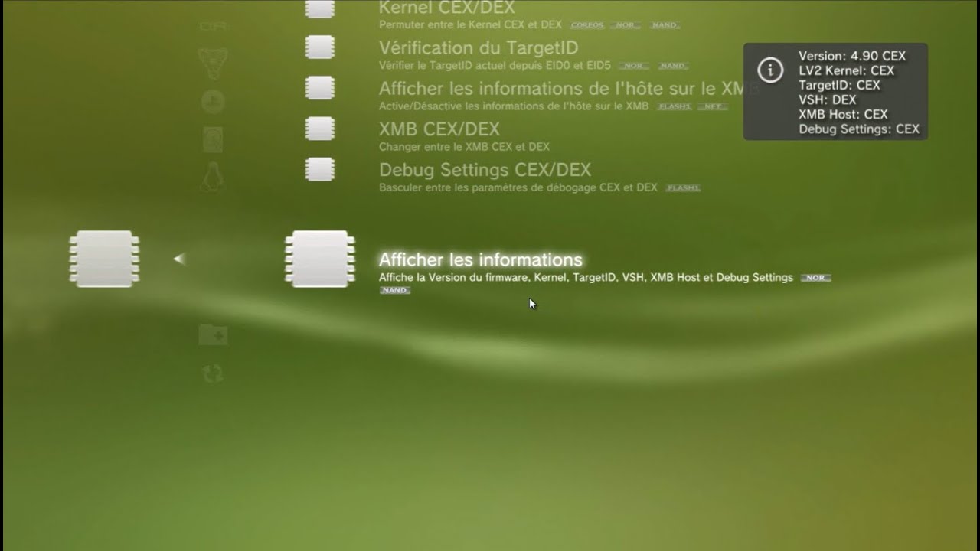This screenshot has height=551, width=980.
Task: Select the large chip icon of the highlighted Afficher les informations entry
Action: pos(320,259)
